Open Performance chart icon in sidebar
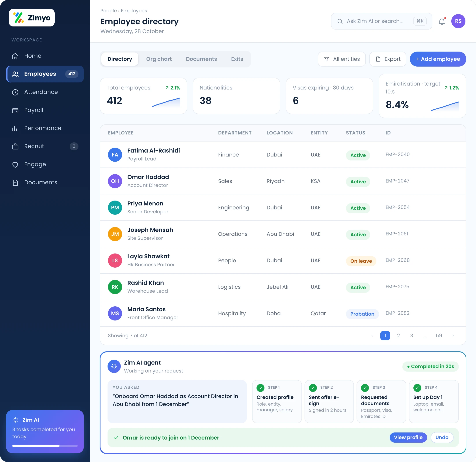The height and width of the screenshot is (462, 476). point(15,128)
